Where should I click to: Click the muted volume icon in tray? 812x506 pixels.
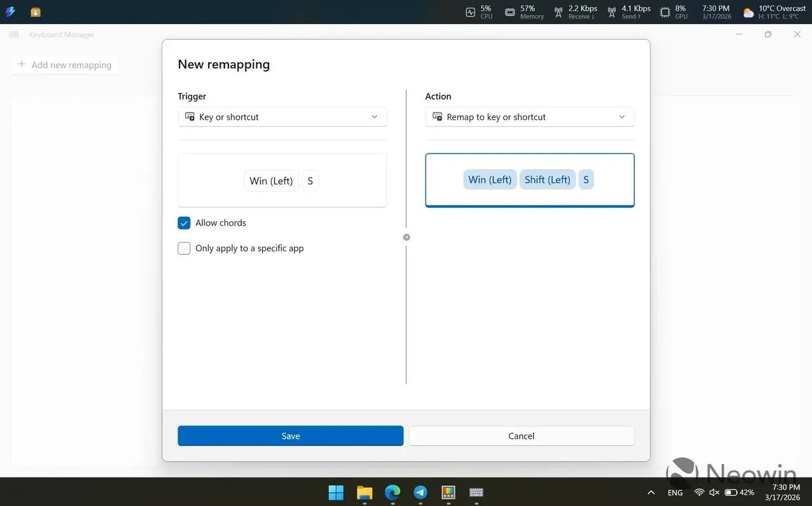tap(714, 493)
